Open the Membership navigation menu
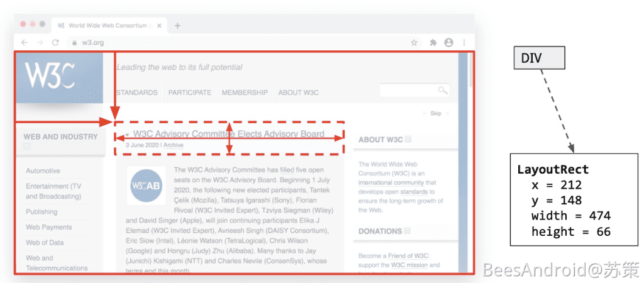This screenshot has width=644, height=283. [245, 92]
